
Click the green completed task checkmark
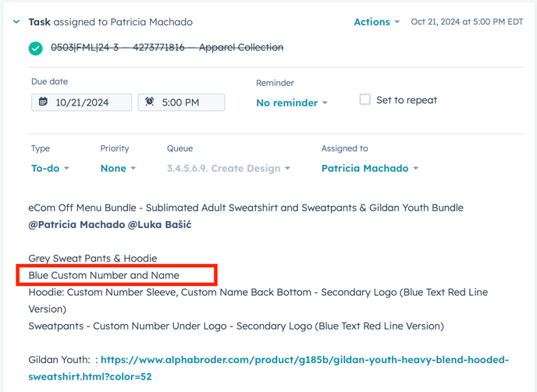pos(36,48)
